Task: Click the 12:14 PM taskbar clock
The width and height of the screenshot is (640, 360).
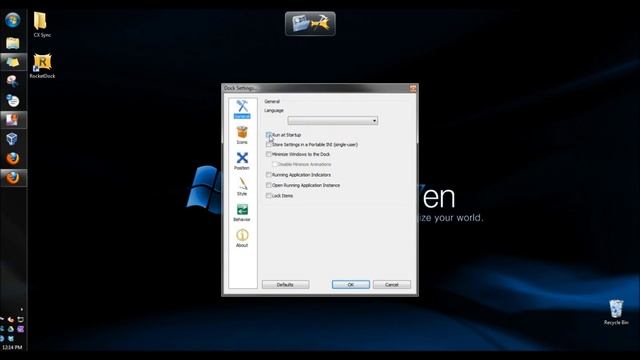Action: pos(12,347)
